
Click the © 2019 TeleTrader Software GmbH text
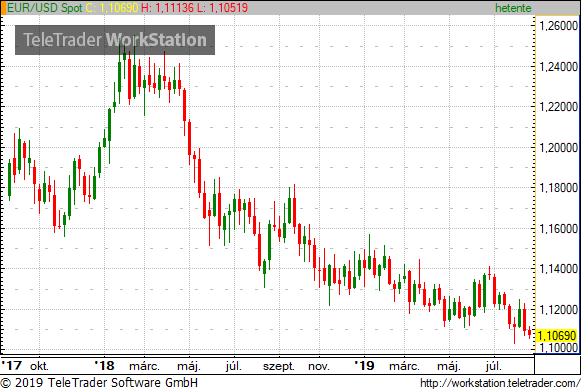point(99,383)
